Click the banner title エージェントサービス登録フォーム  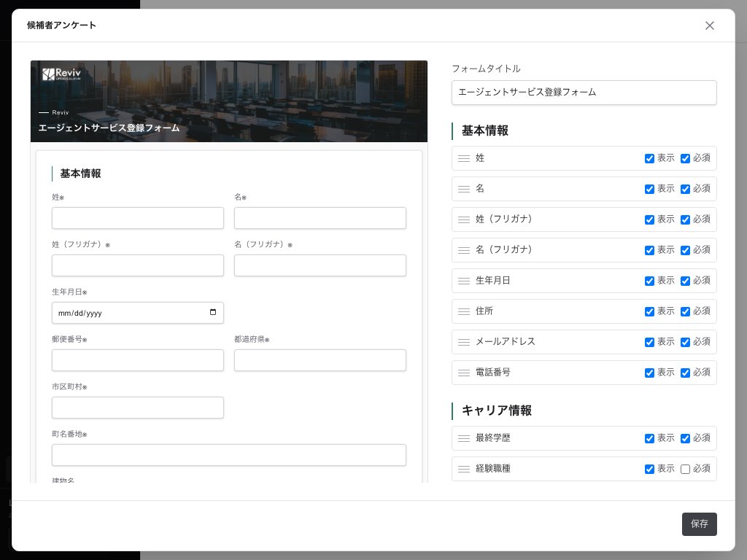tap(109, 128)
